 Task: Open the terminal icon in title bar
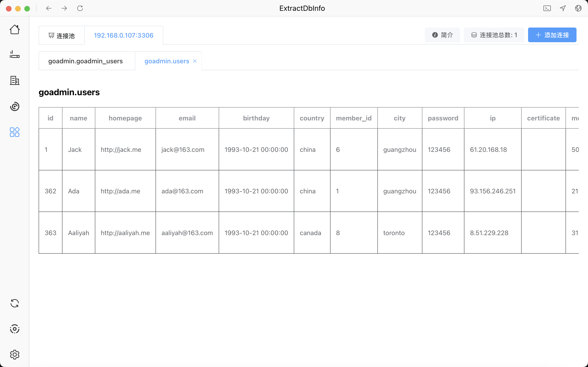tap(547, 8)
